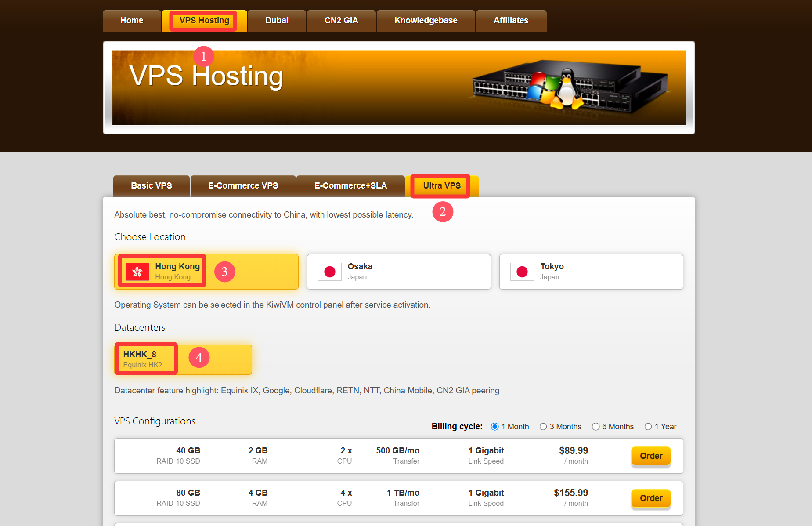Viewport: 812px width, 526px height.
Task: Select the 1 Month billing cycle
Action: pyautogui.click(x=495, y=427)
